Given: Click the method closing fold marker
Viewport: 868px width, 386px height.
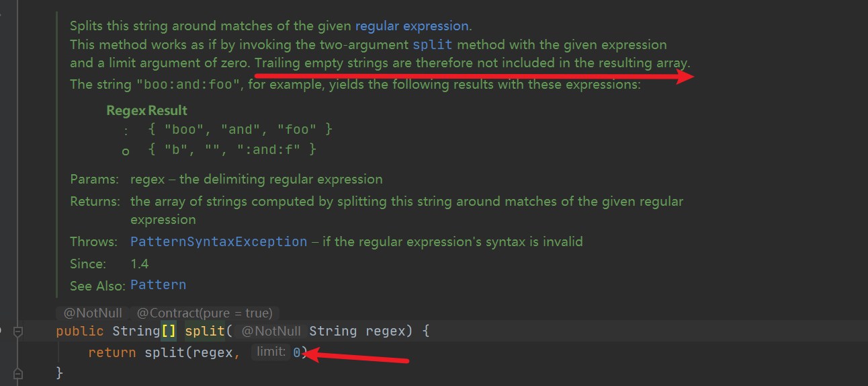Looking at the screenshot, I should (18, 373).
